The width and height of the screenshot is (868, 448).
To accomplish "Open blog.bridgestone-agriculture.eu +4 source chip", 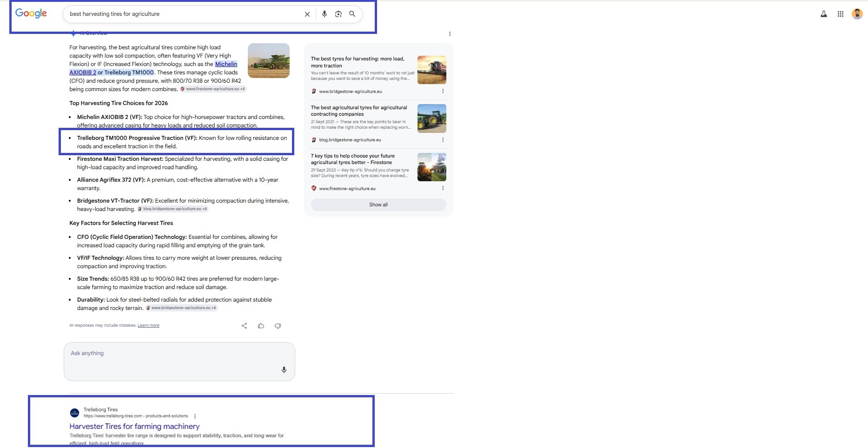I will tap(173, 209).
